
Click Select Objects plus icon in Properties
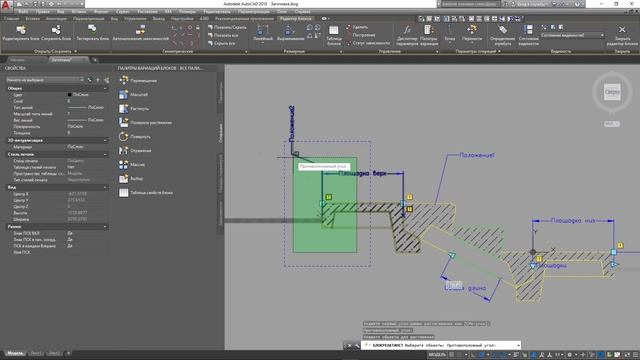pos(98,80)
